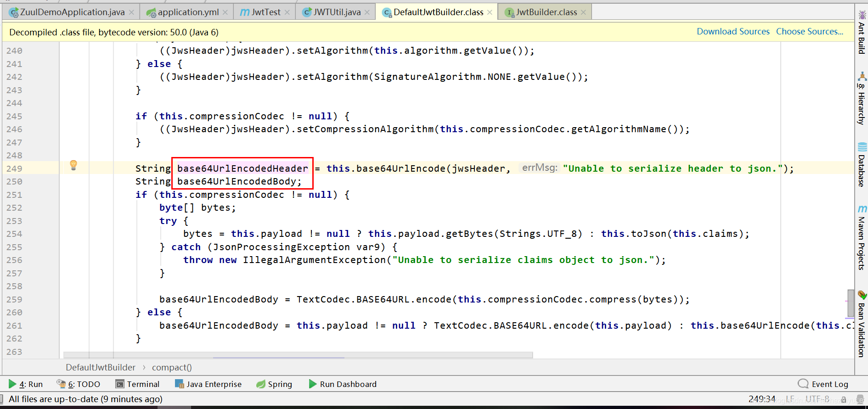Open the Database tool window

[862, 164]
